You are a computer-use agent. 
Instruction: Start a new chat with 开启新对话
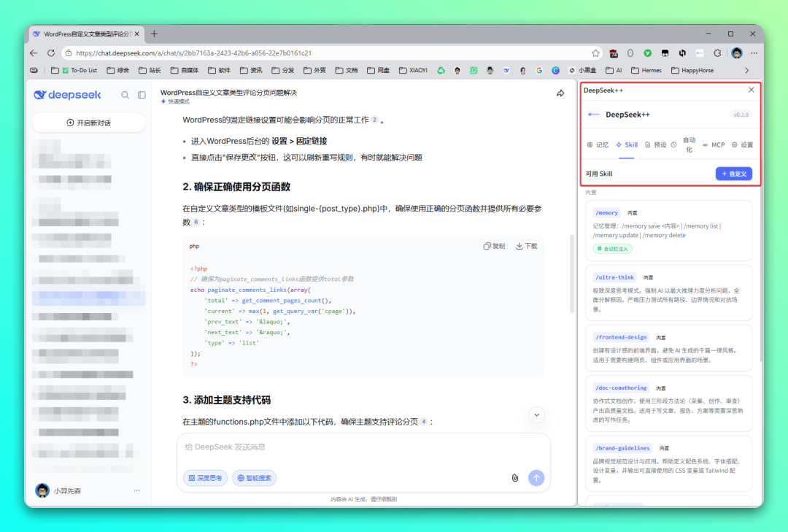[88, 123]
